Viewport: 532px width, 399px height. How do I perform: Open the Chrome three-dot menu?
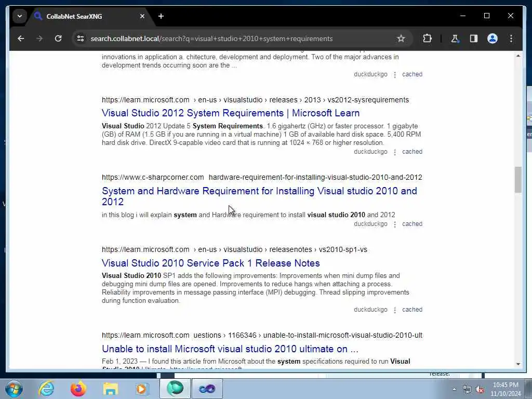(x=511, y=38)
